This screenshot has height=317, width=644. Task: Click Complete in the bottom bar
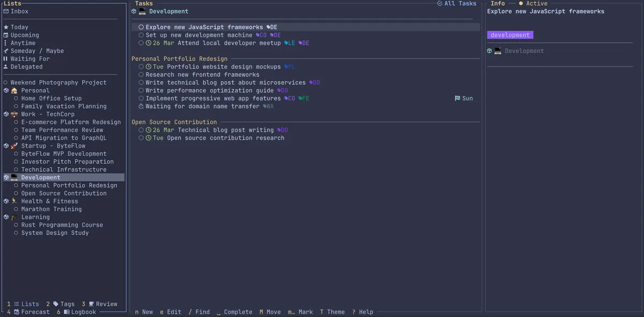[235, 312]
